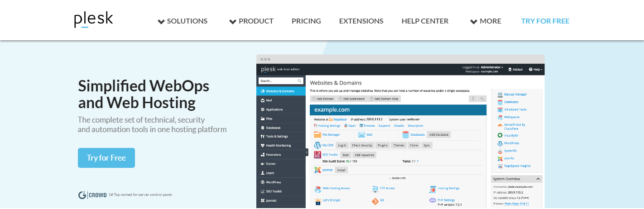Image resolution: width=644 pixels, height=209 pixels.
Task: Click the Open link for example.com
Action: click(350, 125)
